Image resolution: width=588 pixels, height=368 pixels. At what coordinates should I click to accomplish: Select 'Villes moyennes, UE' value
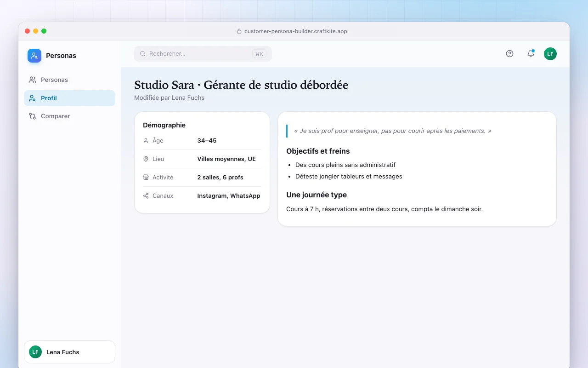[226, 159]
